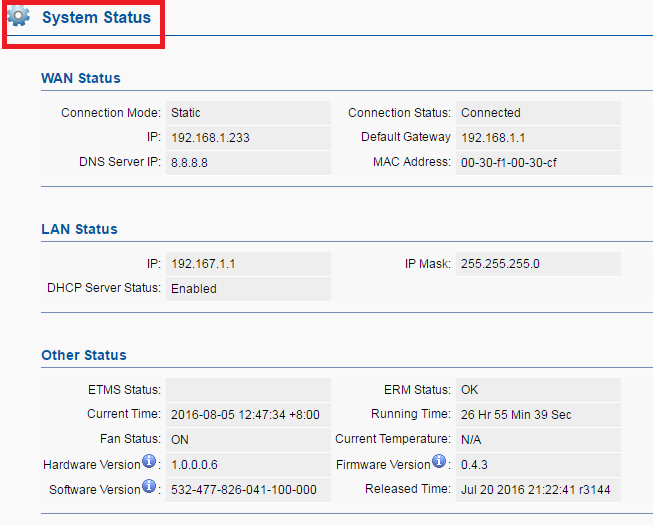Click the Connection Status label
The image size is (653, 525).
(399, 113)
